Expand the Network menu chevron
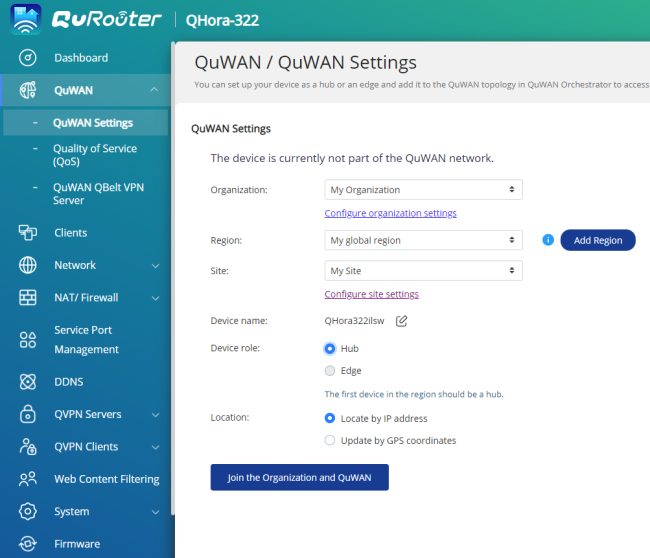Image resolution: width=650 pixels, height=558 pixels. click(x=155, y=266)
